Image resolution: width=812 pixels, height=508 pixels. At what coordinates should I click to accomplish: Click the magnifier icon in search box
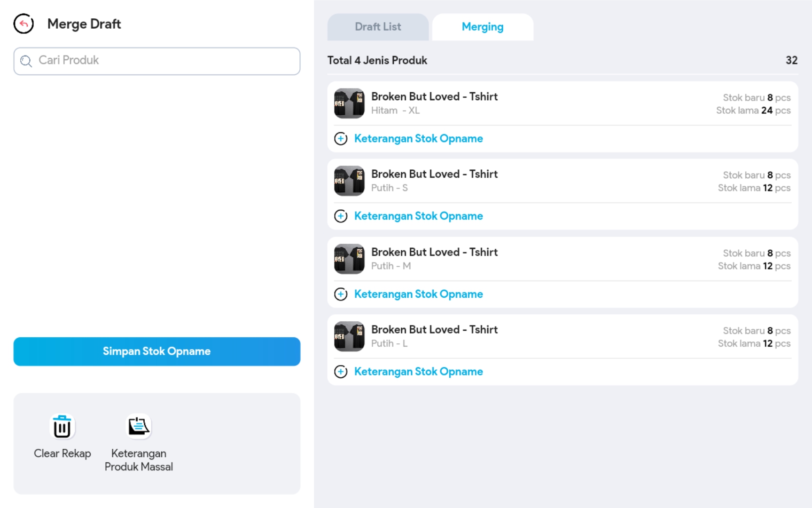pos(26,61)
